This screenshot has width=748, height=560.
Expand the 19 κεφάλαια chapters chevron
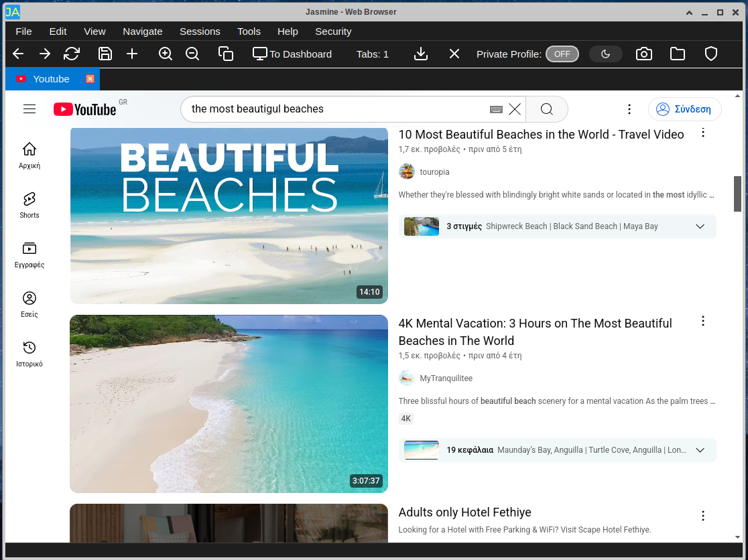pyautogui.click(x=700, y=450)
